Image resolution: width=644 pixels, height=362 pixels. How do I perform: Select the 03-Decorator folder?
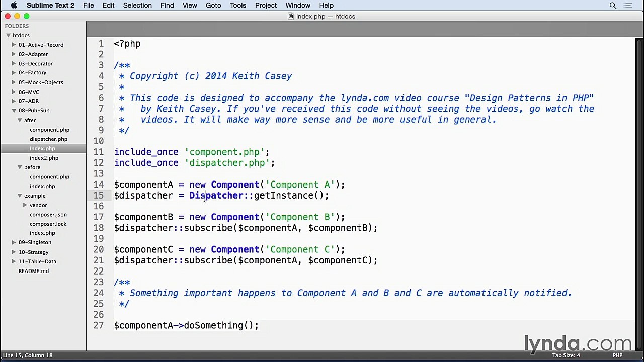[36, 64]
